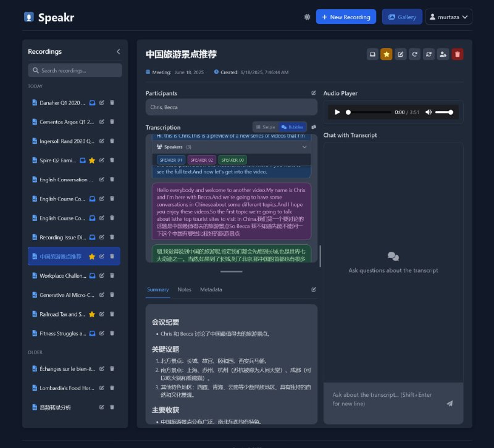Open the settings gear in the header
The width and height of the screenshot is (494, 448).
point(307,17)
